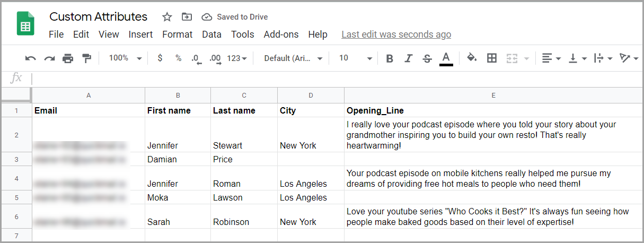Toggle strikethrough formatting
Image resolution: width=644 pixels, height=243 pixels.
[x=427, y=58]
